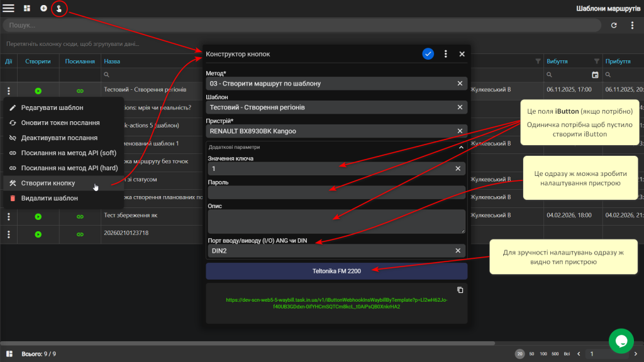Open the chat support bubble
Viewport: 644px width, 362px height.
point(621,341)
